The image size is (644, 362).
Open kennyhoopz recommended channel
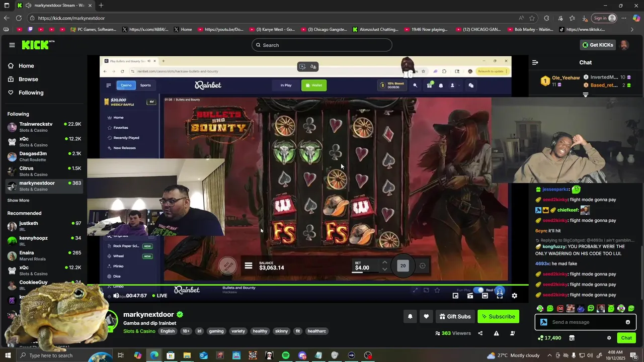(44, 241)
